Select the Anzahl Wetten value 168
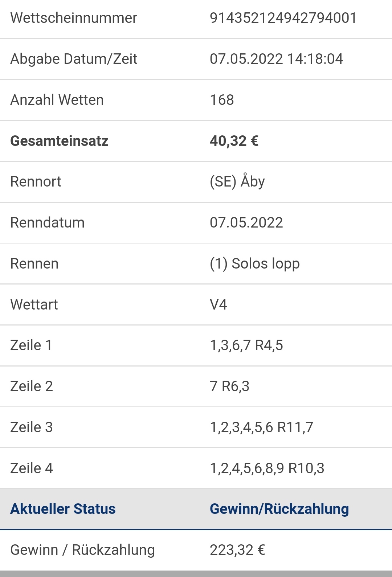 pyautogui.click(x=222, y=100)
